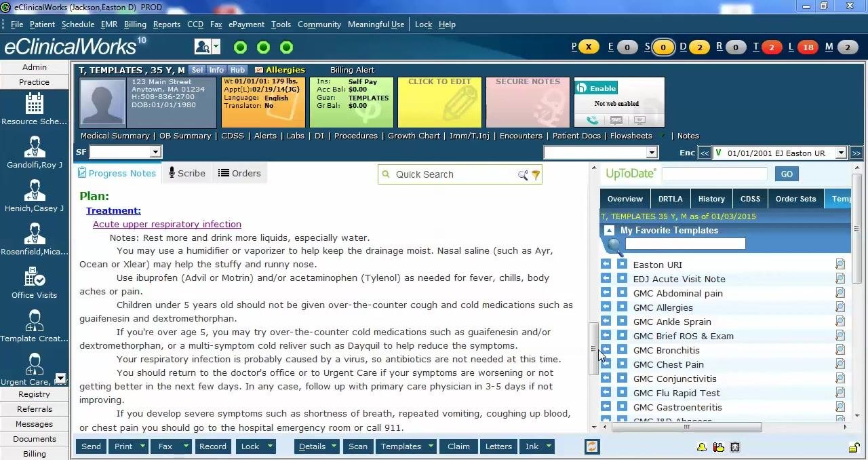Click the Quick Search magnifier icon
The height and width of the screenshot is (460, 868).
(523, 175)
